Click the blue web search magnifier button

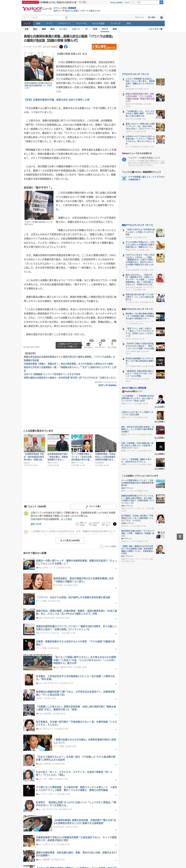pyautogui.click(x=161, y=2)
